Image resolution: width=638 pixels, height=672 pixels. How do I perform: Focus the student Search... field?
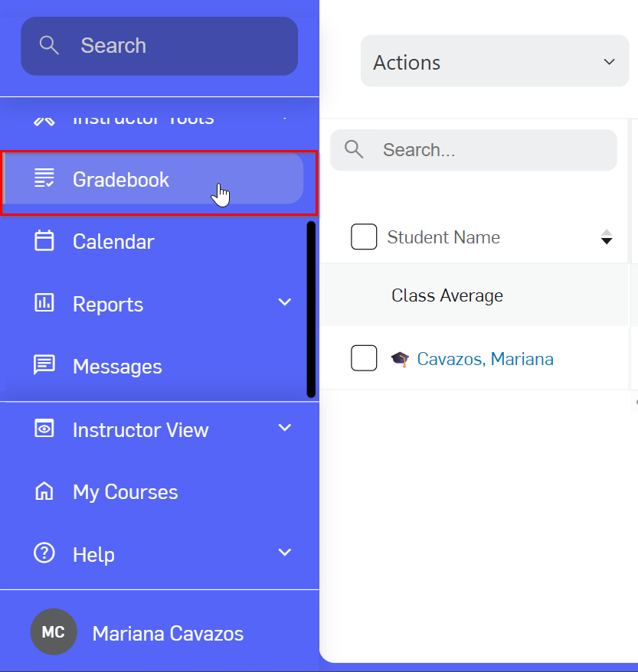click(x=473, y=150)
